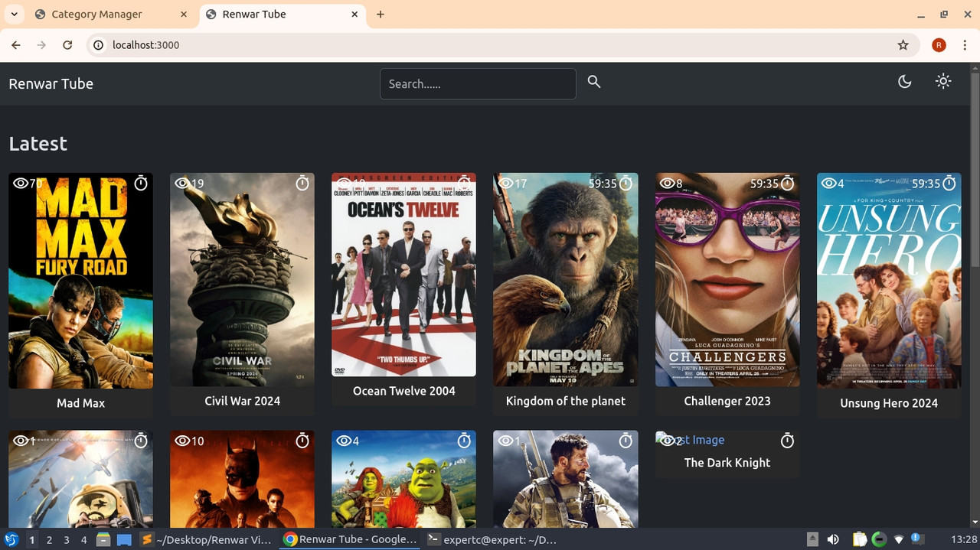This screenshot has height=550, width=980.
Task: Click the Renwar Tube home link
Action: [x=51, y=84]
